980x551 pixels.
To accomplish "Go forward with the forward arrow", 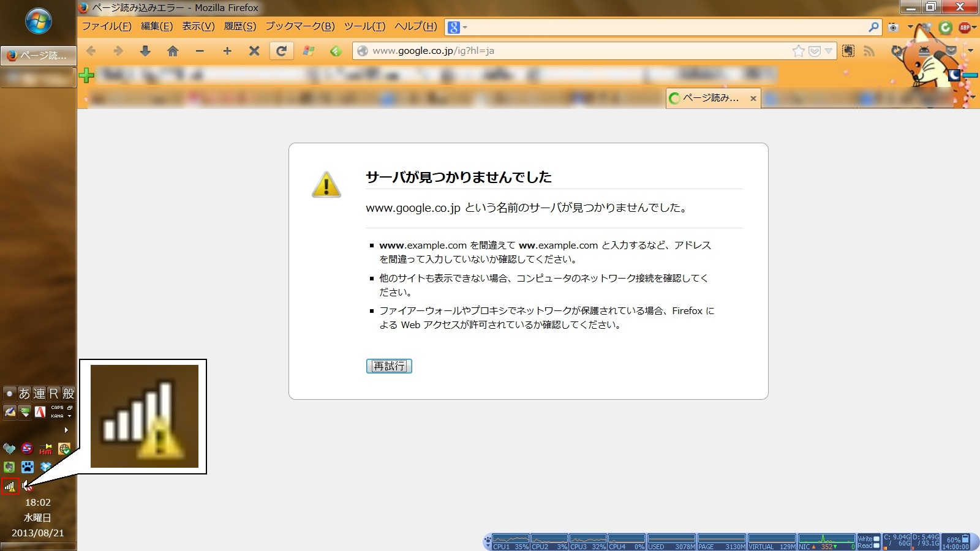I will click(118, 51).
